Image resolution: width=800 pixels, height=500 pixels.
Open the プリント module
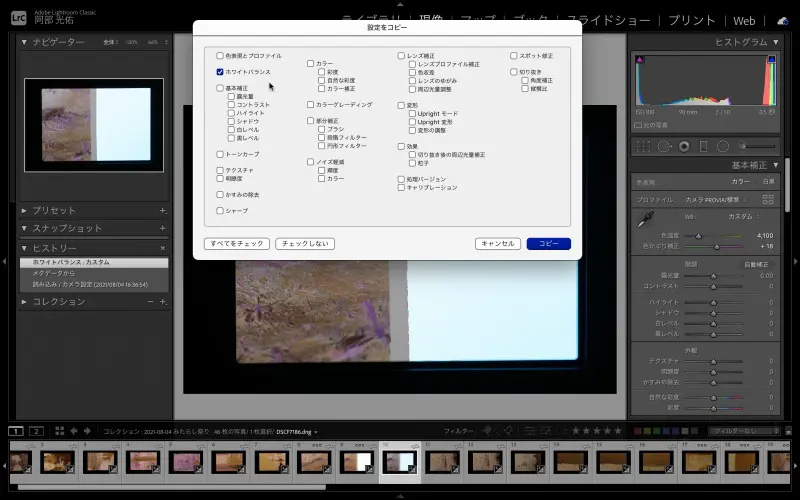click(x=692, y=20)
